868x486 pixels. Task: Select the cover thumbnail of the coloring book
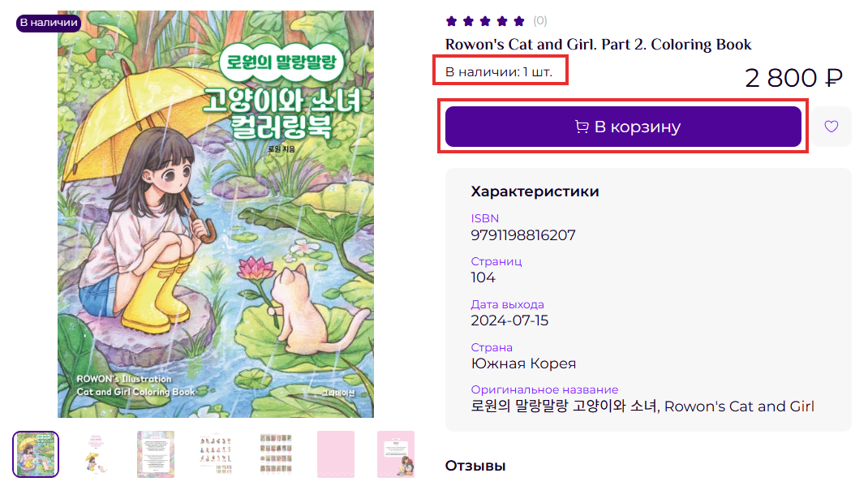pyautogui.click(x=37, y=454)
